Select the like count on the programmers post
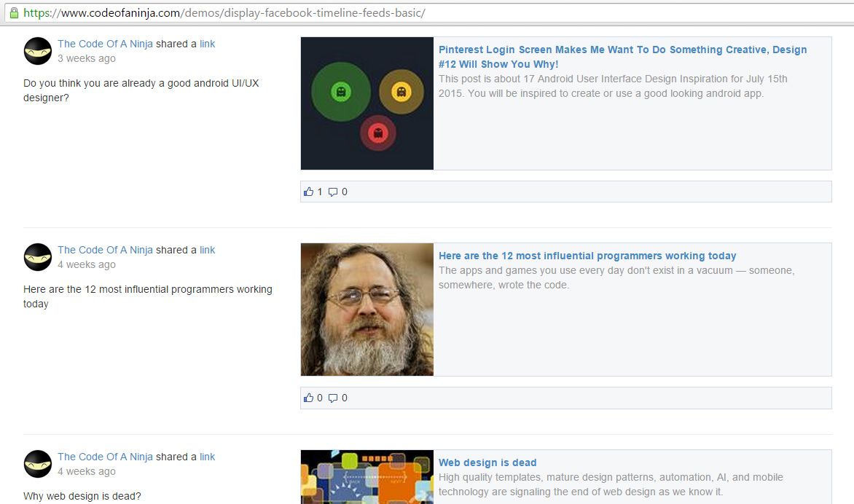This screenshot has height=504, width=854. click(x=319, y=398)
